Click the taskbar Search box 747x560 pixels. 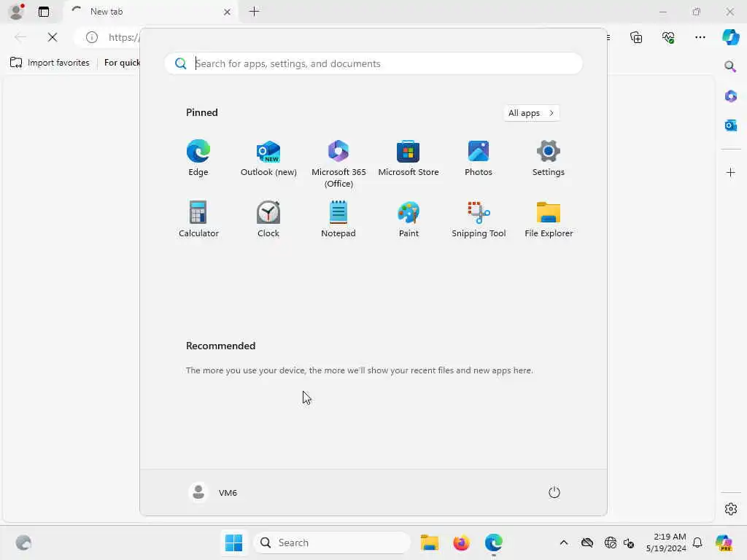pyautogui.click(x=332, y=542)
